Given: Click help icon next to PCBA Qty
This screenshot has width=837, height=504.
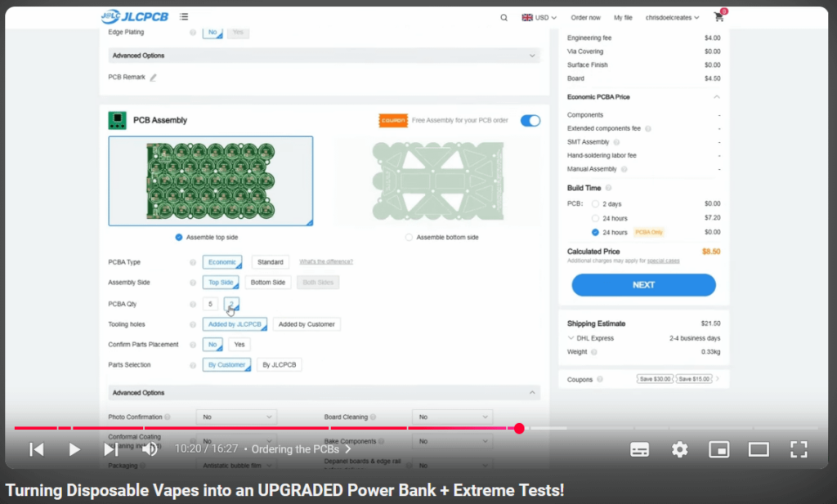Looking at the screenshot, I should 193,304.
